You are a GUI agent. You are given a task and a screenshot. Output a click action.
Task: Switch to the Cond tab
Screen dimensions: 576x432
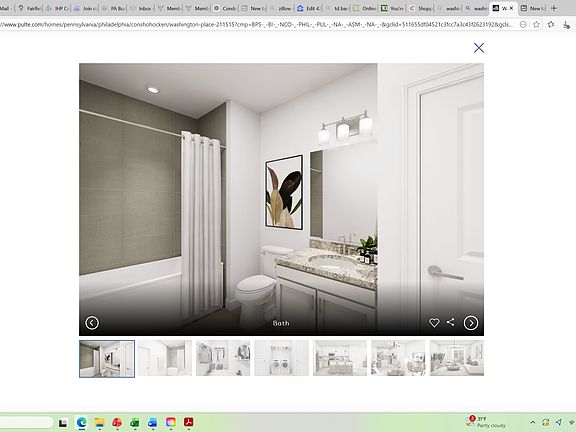click(x=225, y=8)
